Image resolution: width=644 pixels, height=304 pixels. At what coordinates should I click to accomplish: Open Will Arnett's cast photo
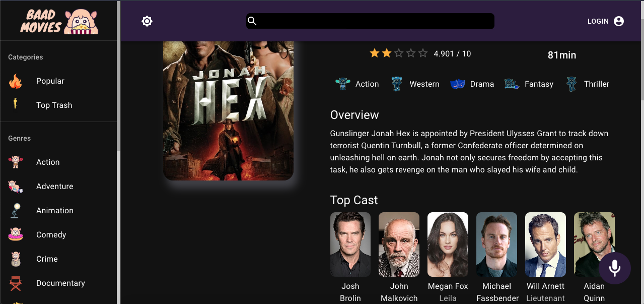point(545,245)
